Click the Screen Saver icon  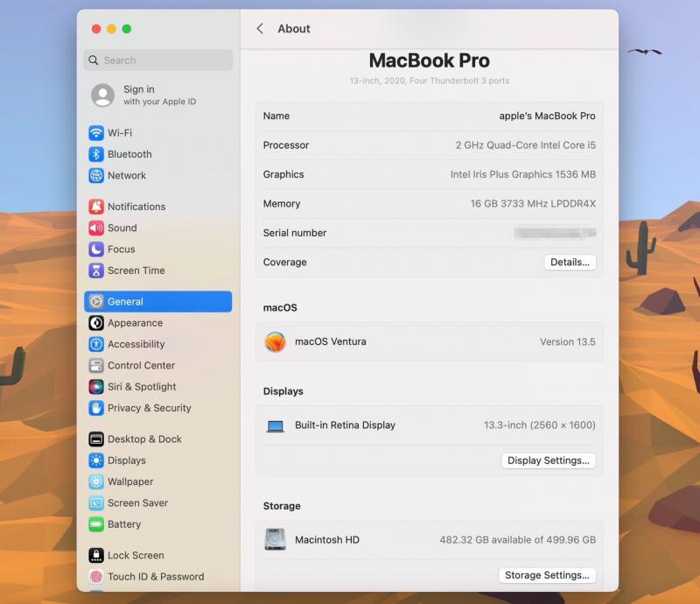click(96, 503)
